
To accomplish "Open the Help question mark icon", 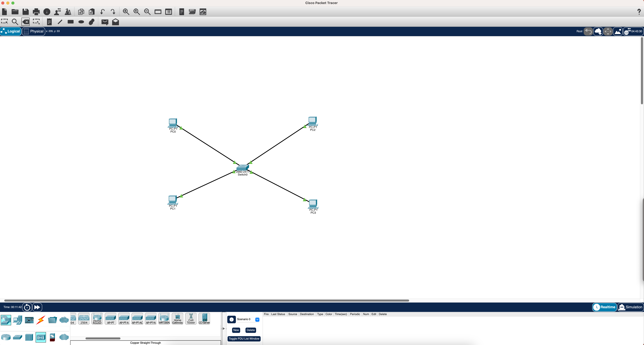I will pyautogui.click(x=639, y=12).
